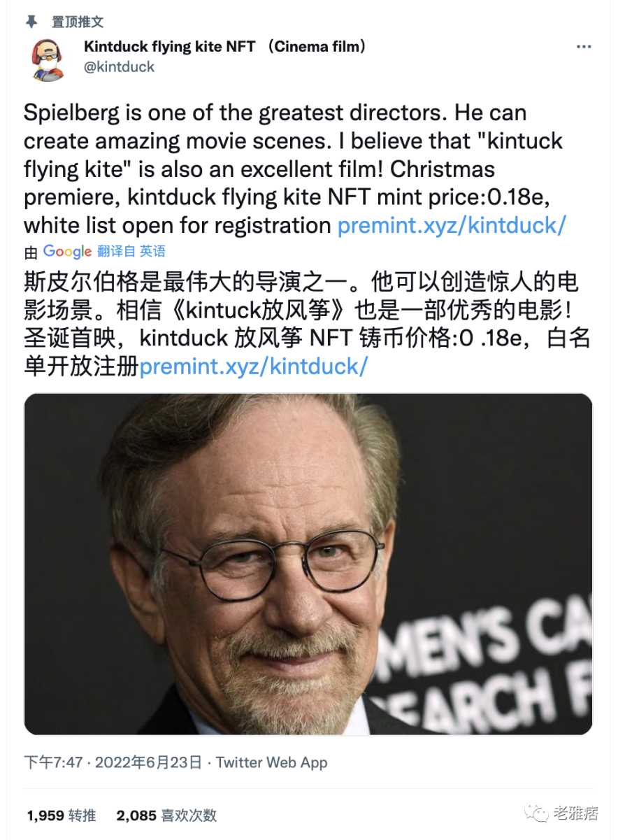View the 1,959 转推 retweets list

coord(62,816)
